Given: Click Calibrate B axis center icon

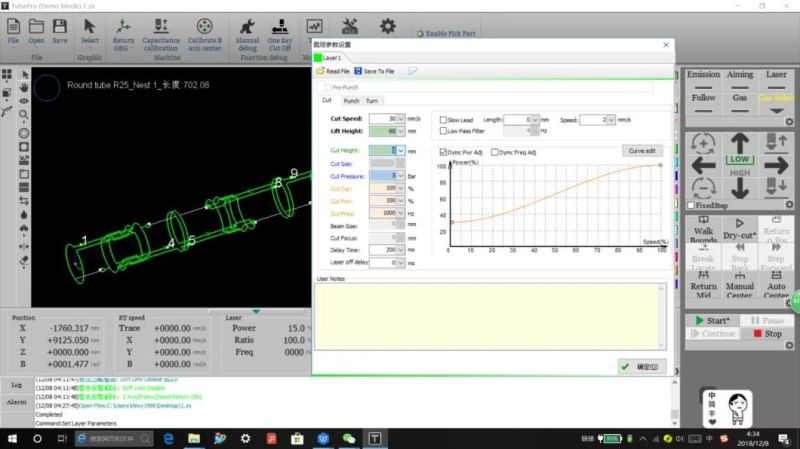Looking at the screenshot, I should tap(205, 27).
